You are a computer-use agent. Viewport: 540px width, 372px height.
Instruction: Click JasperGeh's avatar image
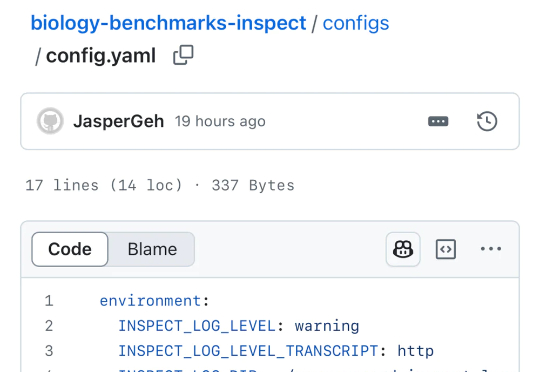tap(50, 121)
